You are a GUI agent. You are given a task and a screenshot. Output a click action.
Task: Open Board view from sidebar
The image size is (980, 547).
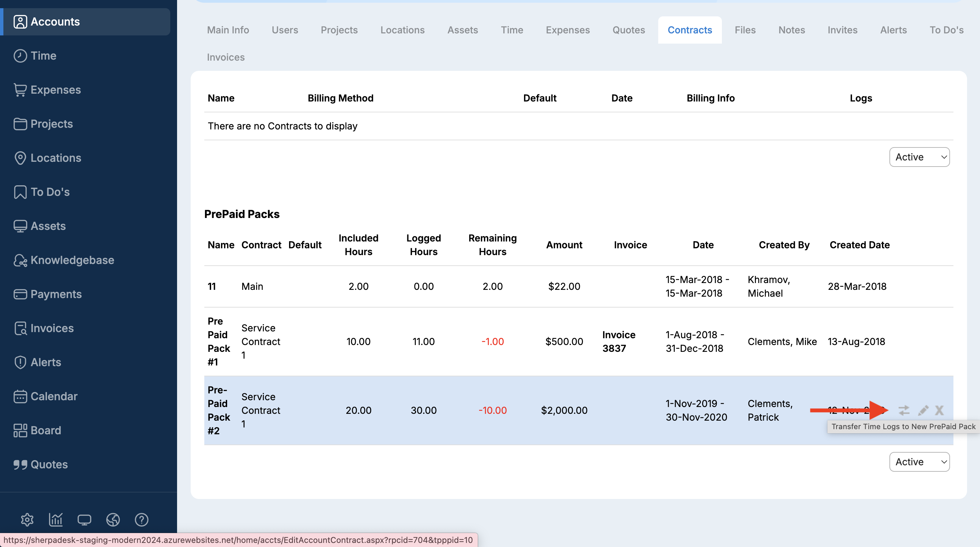coord(46,430)
